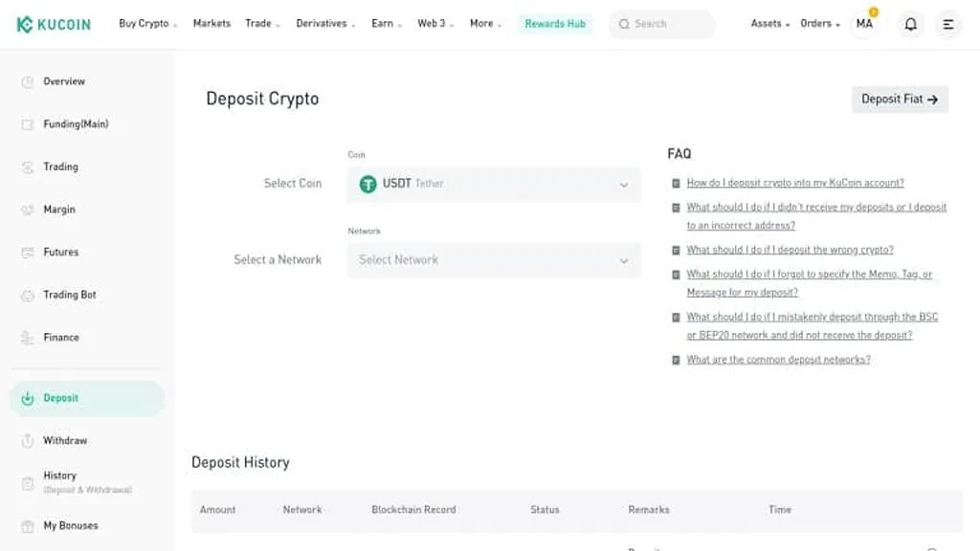Image resolution: width=980 pixels, height=551 pixels.
Task: Expand the Select Network dropdown
Action: [494, 260]
